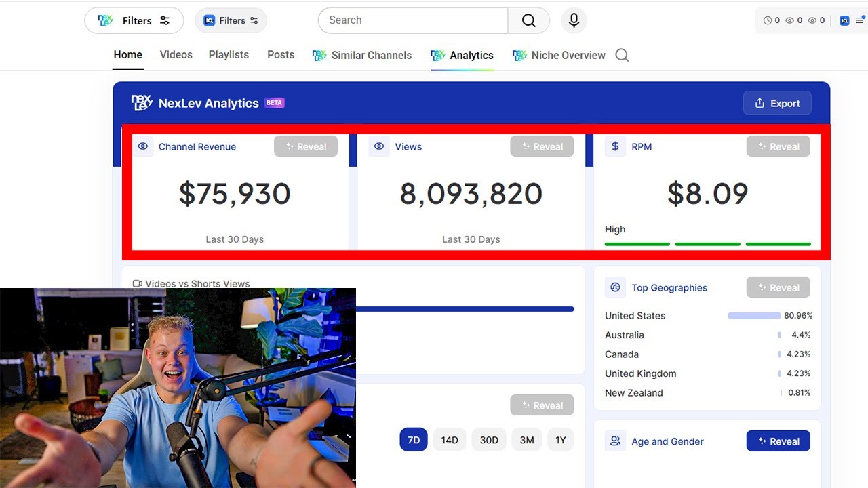The height and width of the screenshot is (488, 868).
Task: Click the Canada geography row
Action: [708, 354]
